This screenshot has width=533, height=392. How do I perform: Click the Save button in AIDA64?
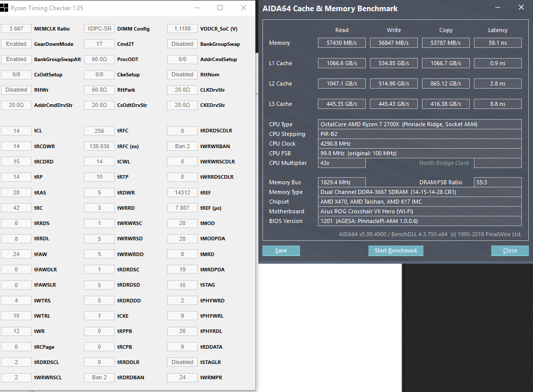click(281, 250)
